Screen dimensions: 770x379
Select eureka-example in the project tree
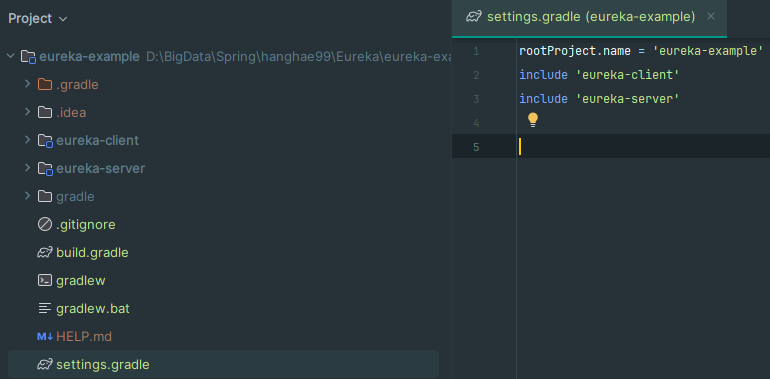[89, 57]
